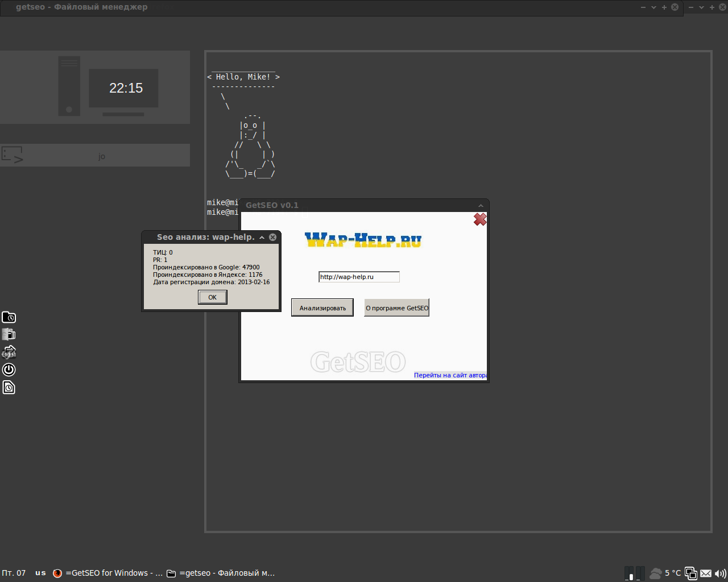Open the recent documents clock icon
728x582 pixels.
click(9, 387)
